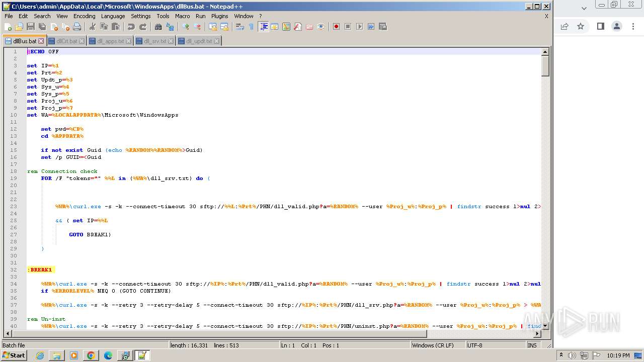The image size is (644, 362).
Task: Save the recorded macro toolbar icon
Action: click(x=383, y=27)
